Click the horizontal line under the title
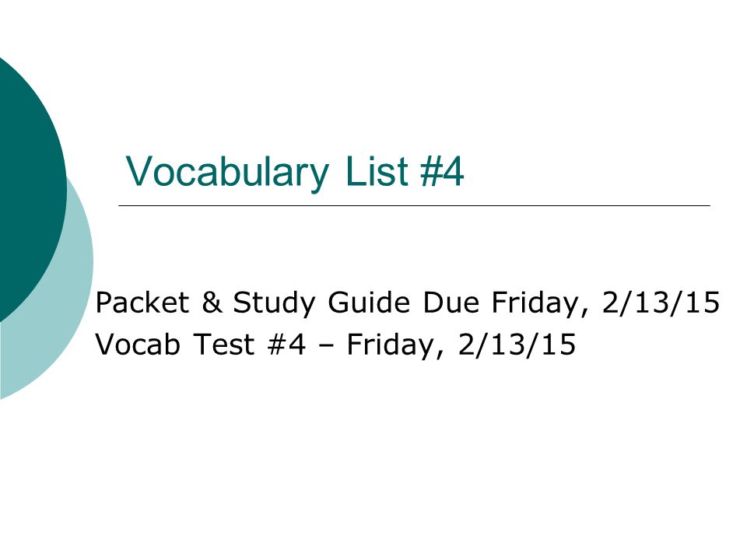This screenshot has height=560, width=747. point(414,205)
